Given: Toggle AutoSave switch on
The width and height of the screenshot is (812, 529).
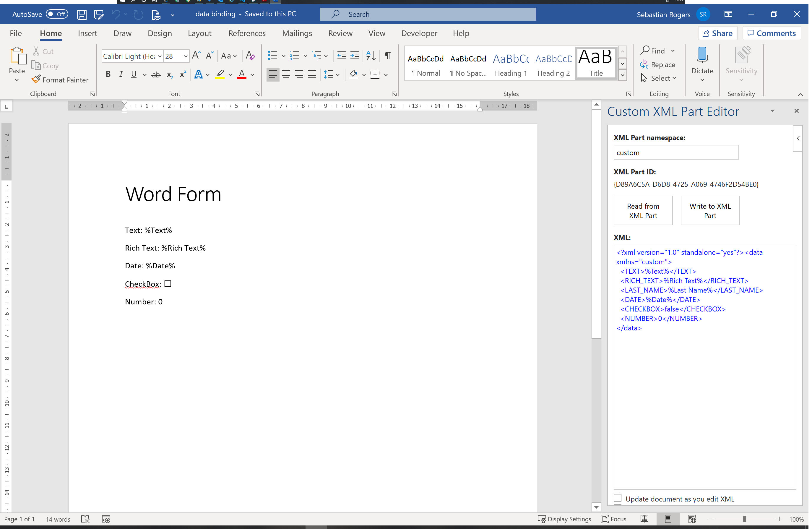Looking at the screenshot, I should pos(57,14).
